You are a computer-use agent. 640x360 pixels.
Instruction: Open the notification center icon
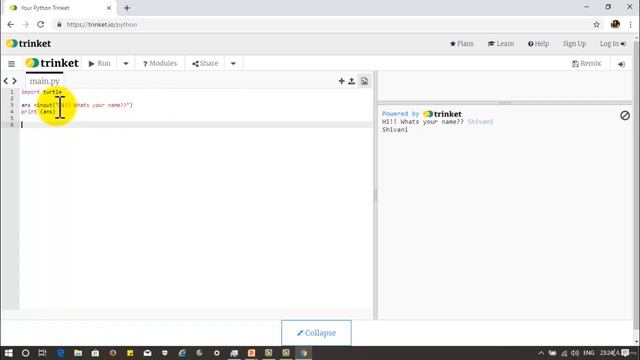(625, 353)
